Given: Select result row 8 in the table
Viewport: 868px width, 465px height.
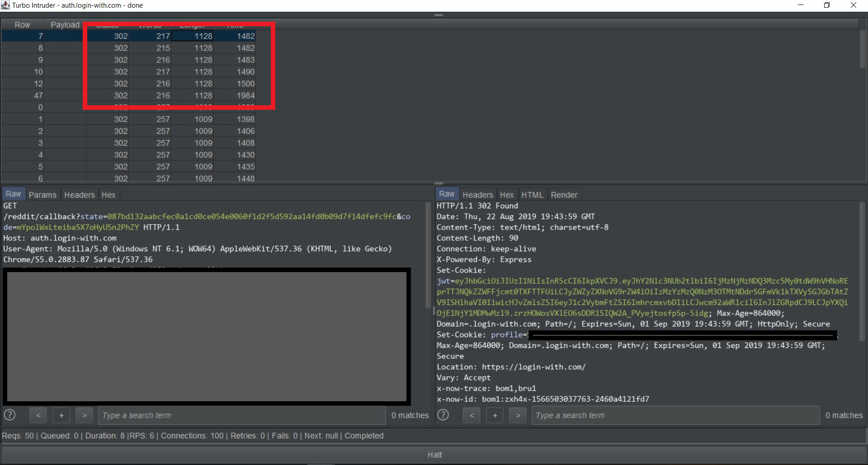Looking at the screenshot, I should [x=128, y=48].
